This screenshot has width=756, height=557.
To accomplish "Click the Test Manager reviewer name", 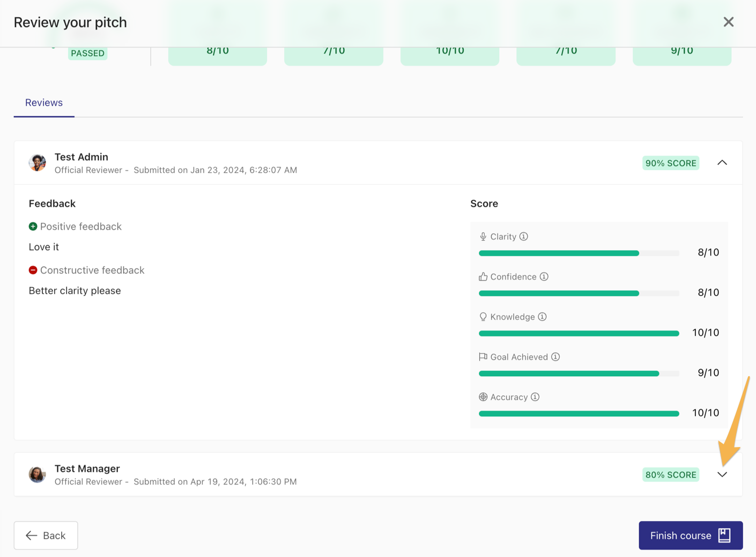I will [87, 468].
